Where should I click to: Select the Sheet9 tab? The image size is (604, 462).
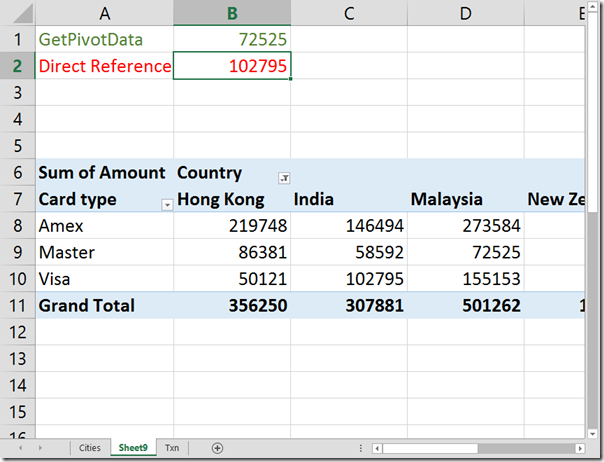click(x=131, y=449)
